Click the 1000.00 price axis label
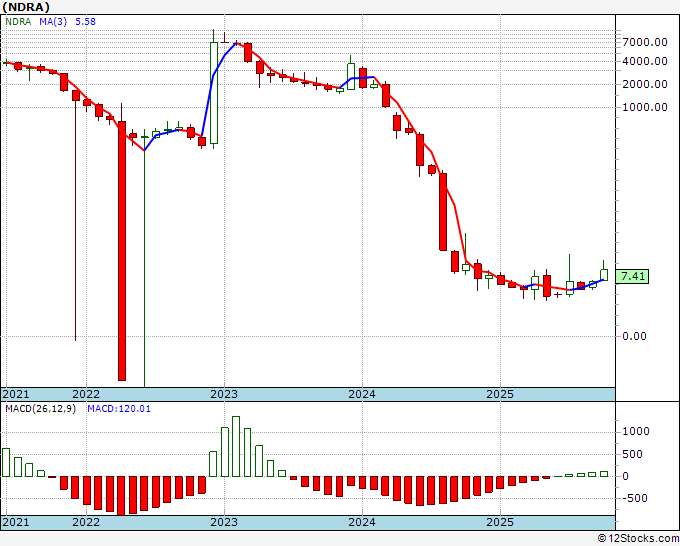The image size is (680, 546). [645, 107]
